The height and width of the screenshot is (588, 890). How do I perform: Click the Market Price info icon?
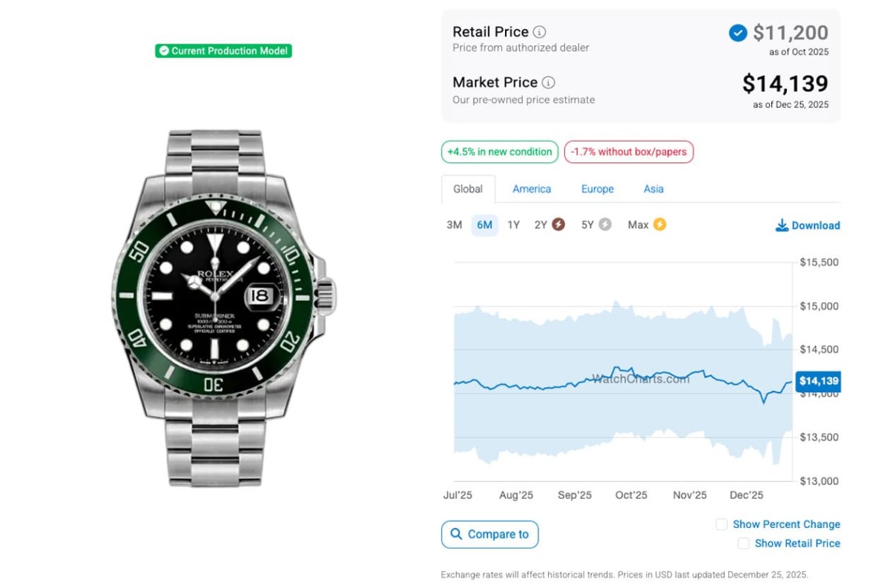coord(548,82)
